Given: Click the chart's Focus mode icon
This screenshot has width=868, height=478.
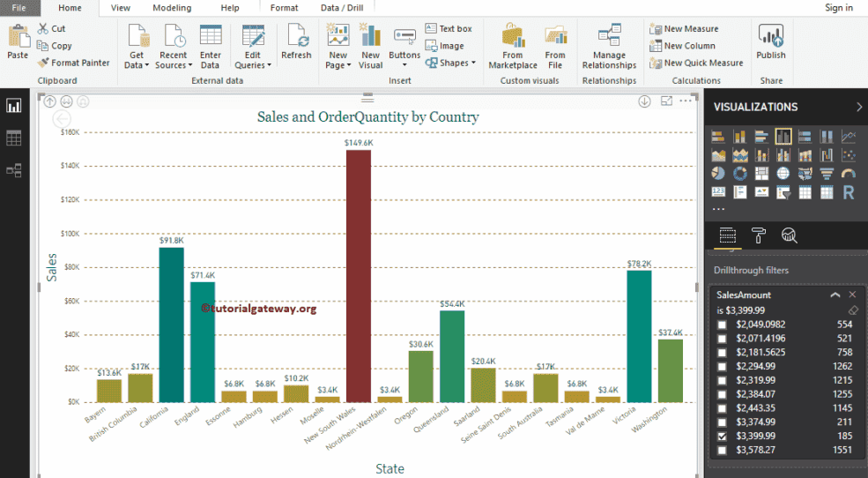Looking at the screenshot, I should click(666, 102).
